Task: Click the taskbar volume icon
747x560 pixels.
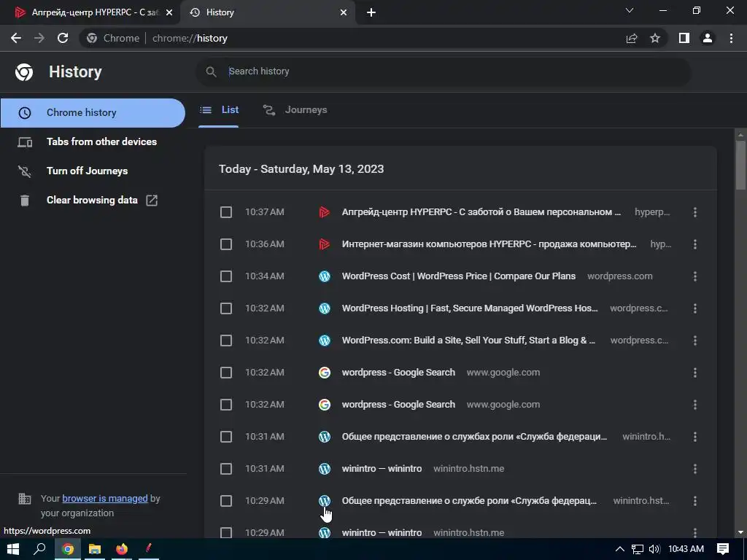Action: pyautogui.click(x=654, y=549)
